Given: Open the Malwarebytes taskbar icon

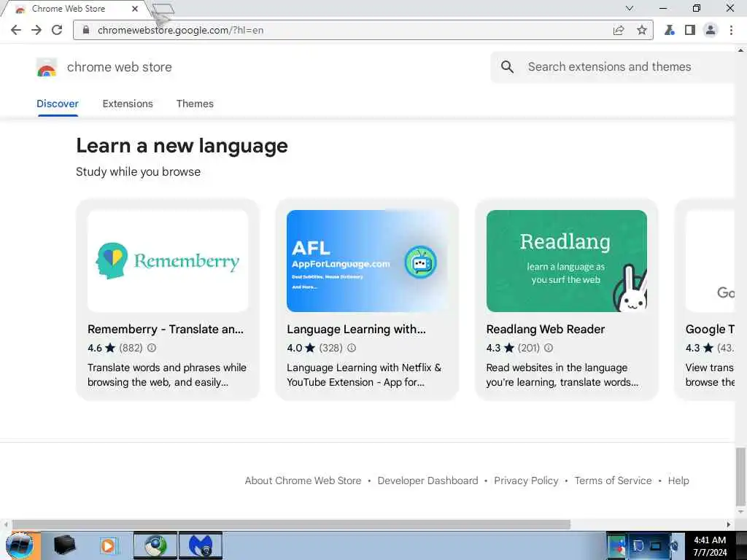Looking at the screenshot, I should click(201, 545).
